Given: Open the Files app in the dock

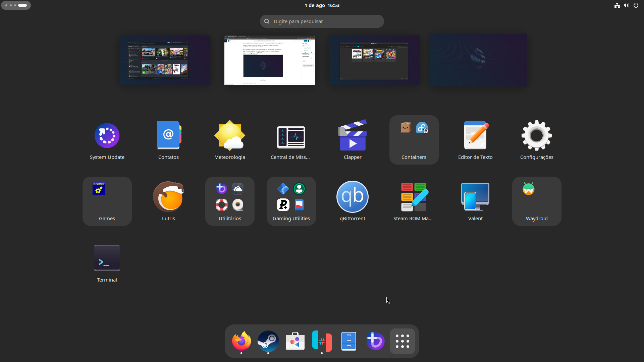Looking at the screenshot, I should [348, 341].
